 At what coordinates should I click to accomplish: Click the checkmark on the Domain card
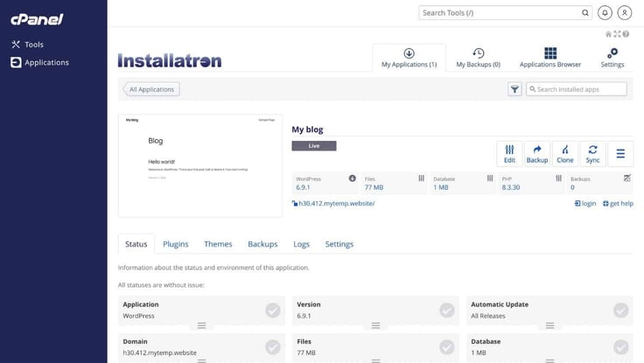273,347
